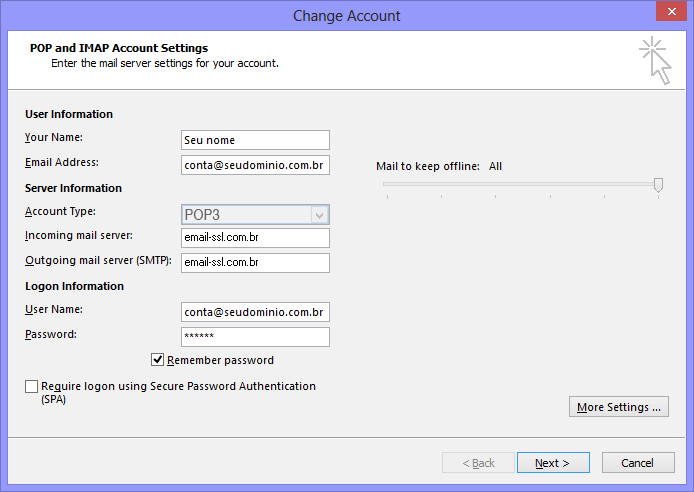This screenshot has height=492, width=694.
Task: Click the Mail to keep offline slider handle
Action: (658, 185)
